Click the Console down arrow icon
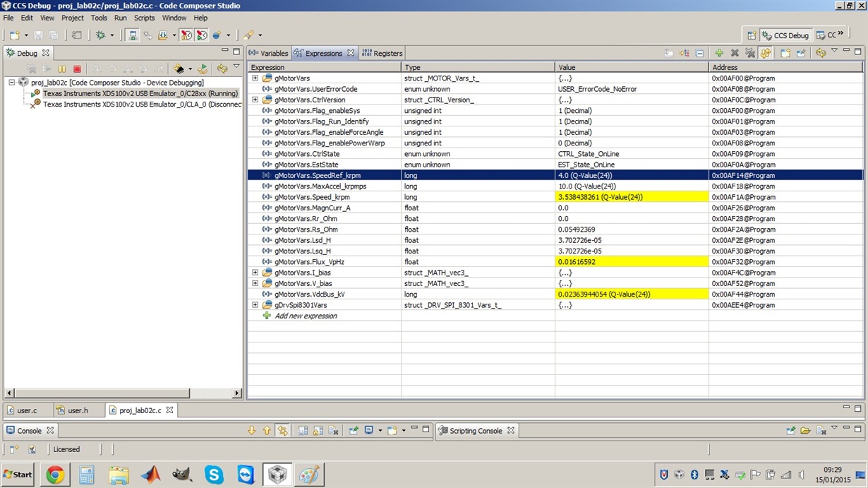 pos(251,430)
